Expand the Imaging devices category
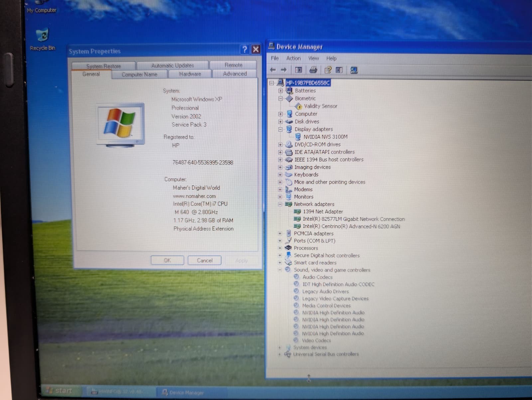Image resolution: width=532 pixels, height=400 pixels. pos(280,167)
